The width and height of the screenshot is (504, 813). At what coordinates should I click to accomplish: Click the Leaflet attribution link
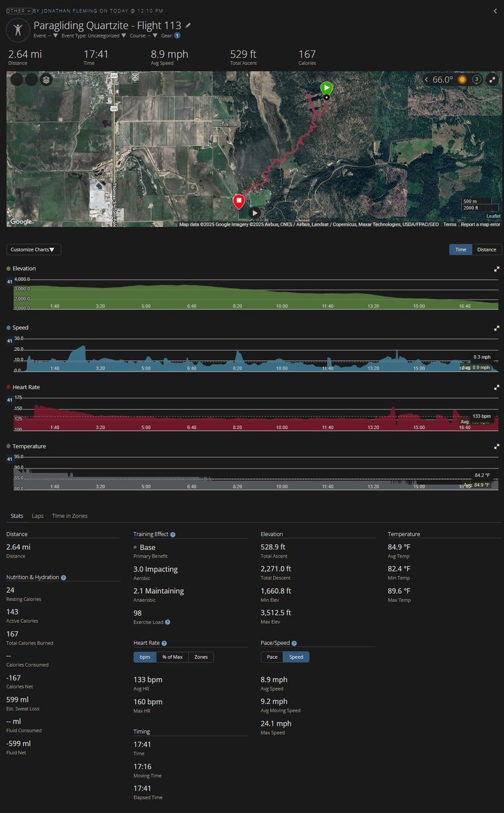[x=493, y=216]
